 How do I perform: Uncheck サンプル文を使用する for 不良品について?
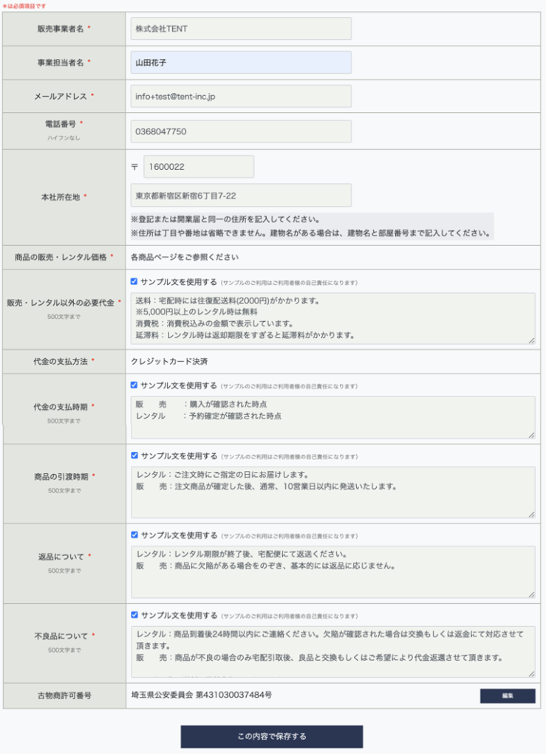(x=134, y=615)
